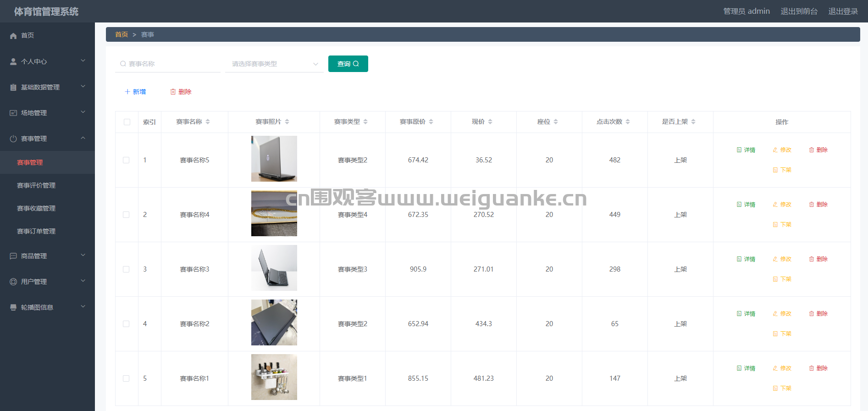
Task: Click the magnifier icon in 赛事名称 search box
Action: click(x=123, y=64)
